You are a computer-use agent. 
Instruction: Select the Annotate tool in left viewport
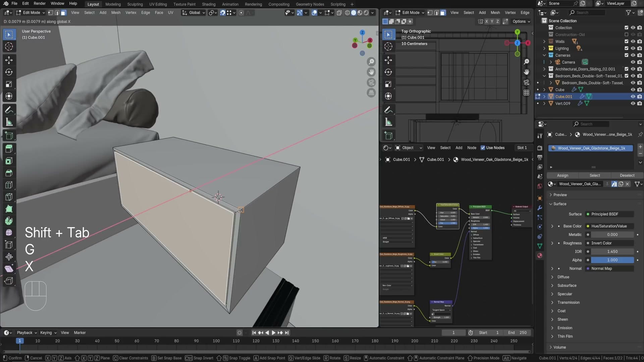(x=9, y=110)
